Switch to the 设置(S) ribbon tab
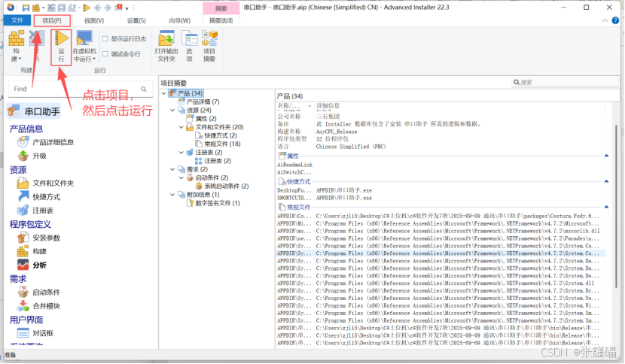Viewport: 625px width, 364px height. (136, 20)
